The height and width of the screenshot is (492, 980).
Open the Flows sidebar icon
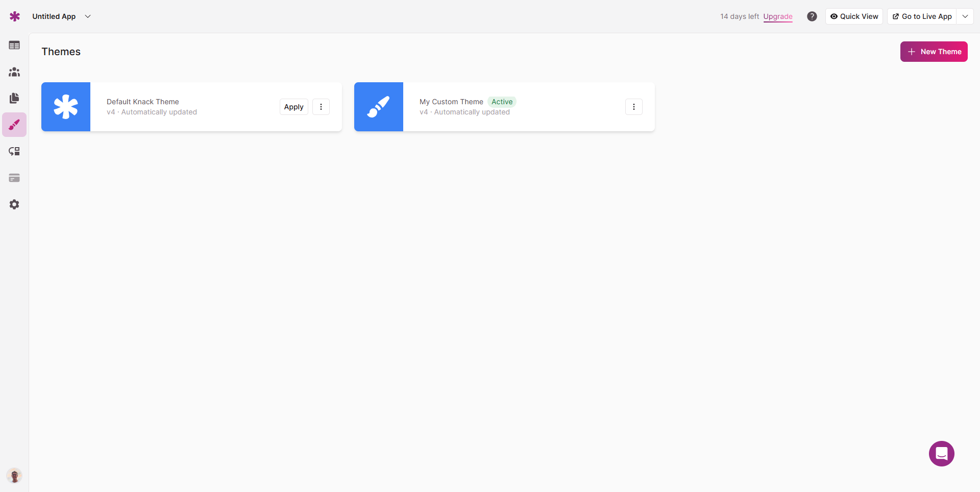point(14,151)
